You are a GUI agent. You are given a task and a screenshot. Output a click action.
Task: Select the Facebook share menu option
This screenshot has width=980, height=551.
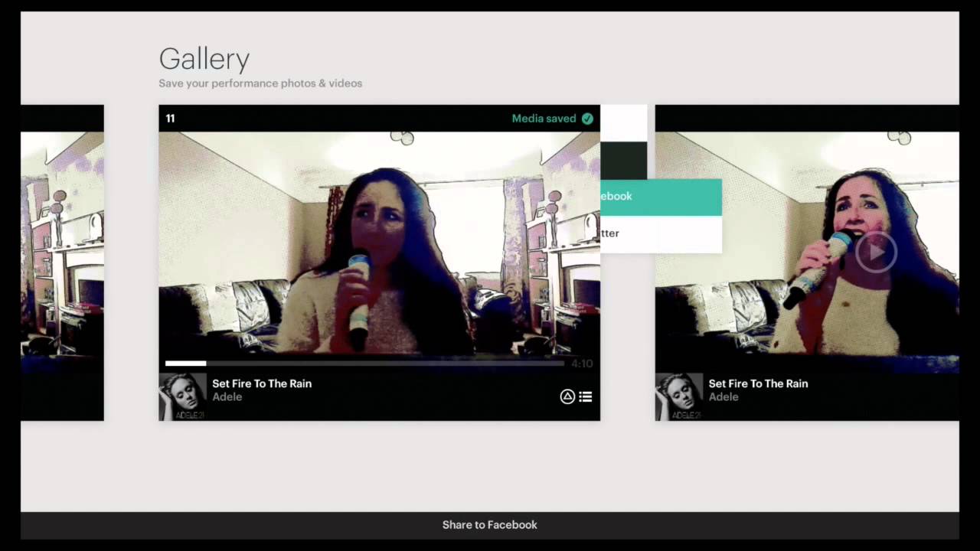pos(661,197)
